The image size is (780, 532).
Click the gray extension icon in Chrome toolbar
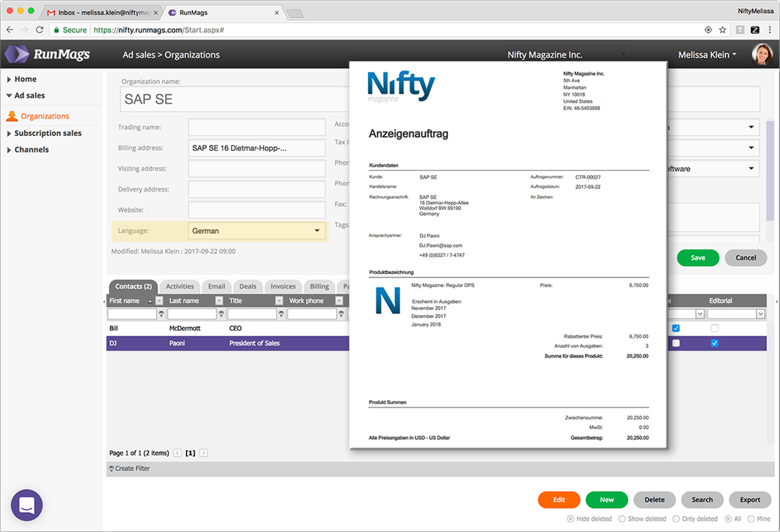coord(740,30)
